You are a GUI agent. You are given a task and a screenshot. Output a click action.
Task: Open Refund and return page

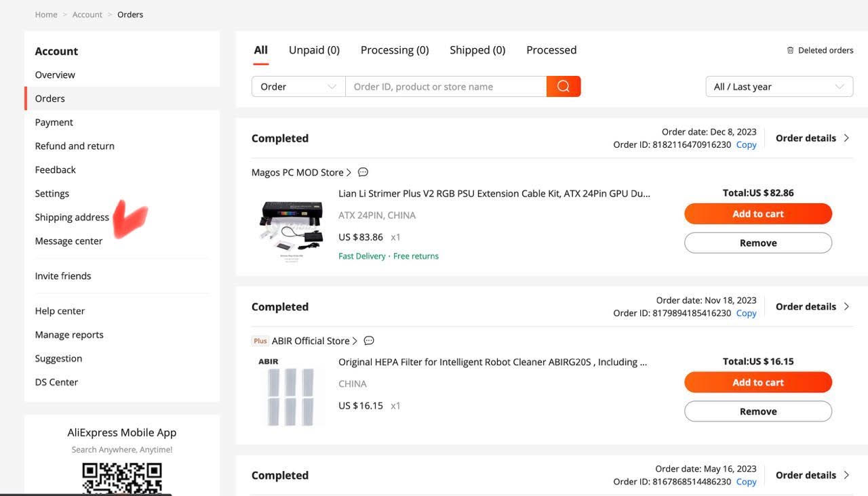[75, 146]
